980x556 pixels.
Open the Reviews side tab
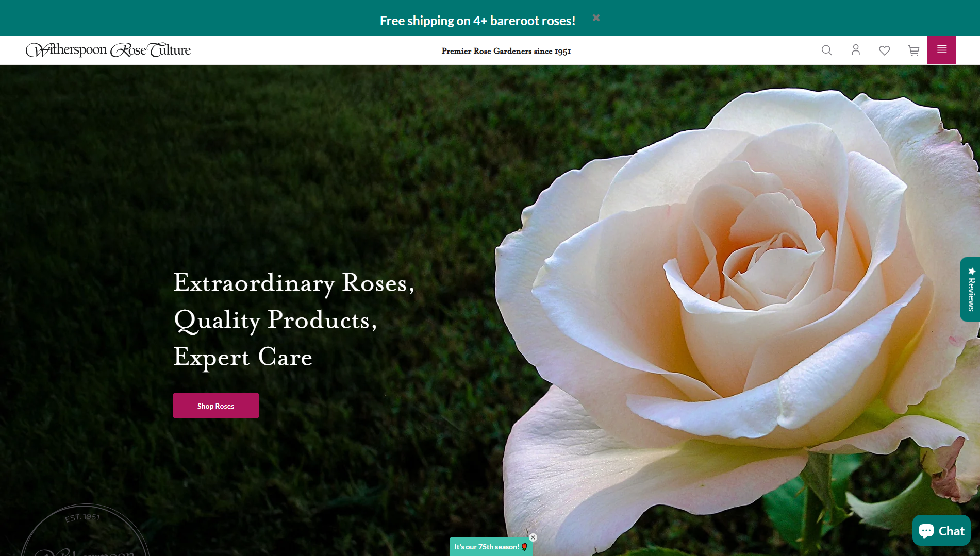[970, 290]
